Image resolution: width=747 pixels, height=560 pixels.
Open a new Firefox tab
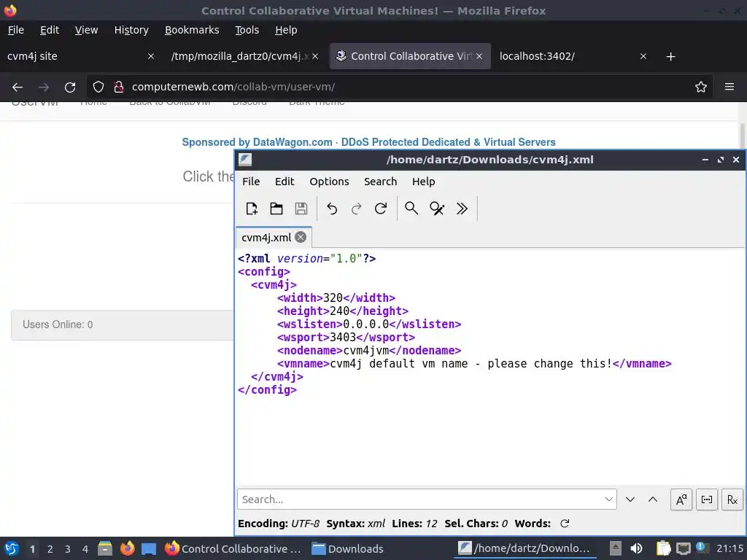671,57
